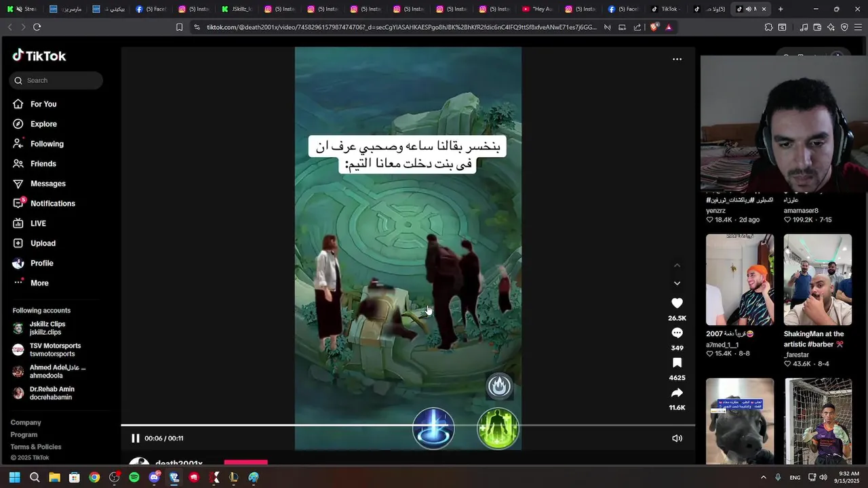This screenshot has width=868, height=488.
Task: Close the active TikTok tab
Action: pos(764,9)
